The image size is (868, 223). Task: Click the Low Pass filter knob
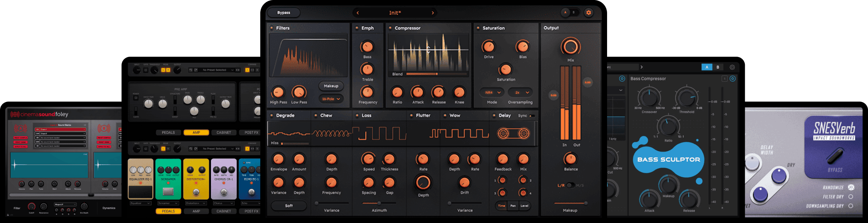[299, 92]
